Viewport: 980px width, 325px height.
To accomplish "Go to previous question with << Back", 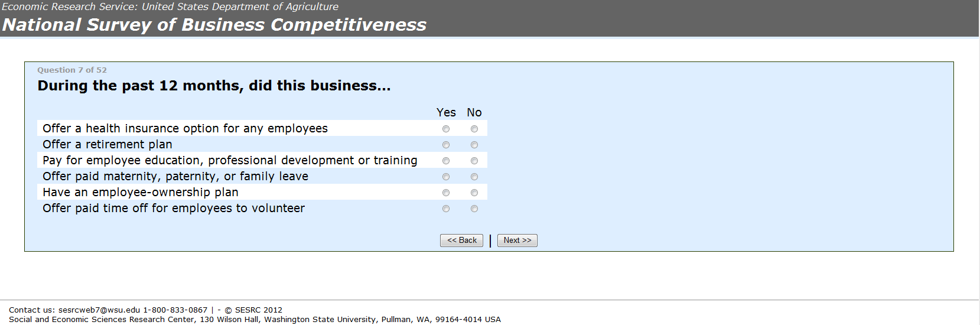I will [x=461, y=240].
